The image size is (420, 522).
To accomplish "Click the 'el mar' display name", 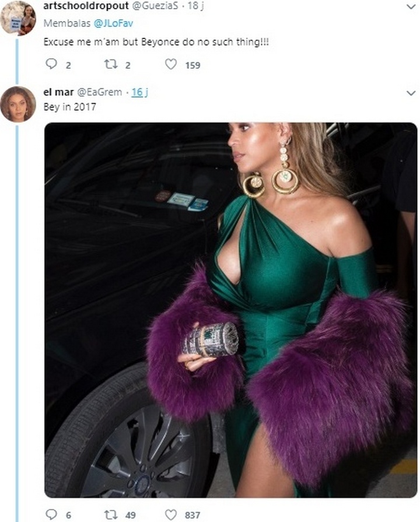I will [x=58, y=92].
